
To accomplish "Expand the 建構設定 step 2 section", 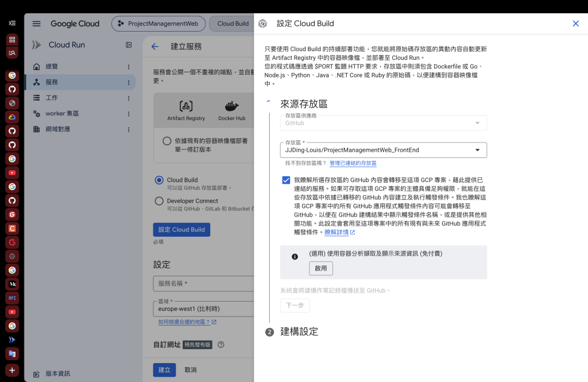I will [299, 331].
